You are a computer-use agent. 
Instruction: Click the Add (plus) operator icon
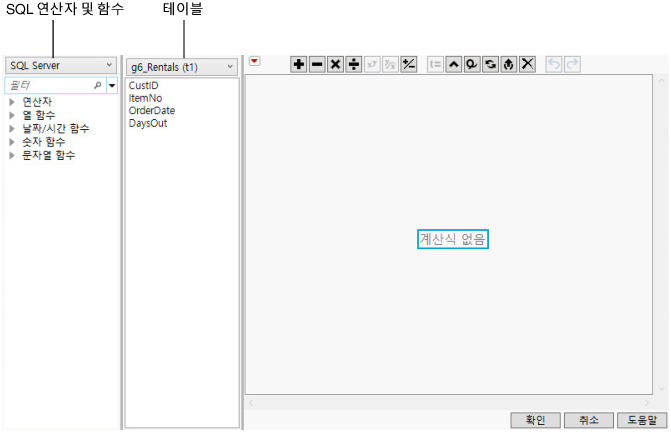click(299, 65)
